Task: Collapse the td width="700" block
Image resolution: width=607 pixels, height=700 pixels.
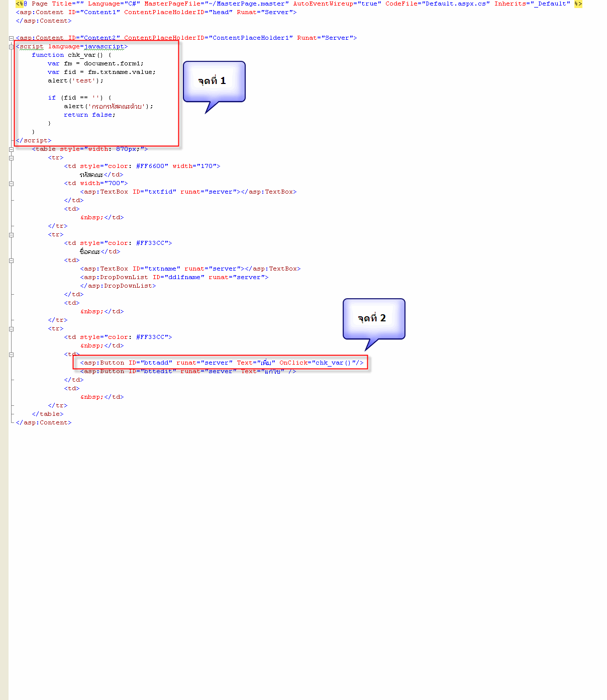Action: [x=11, y=184]
